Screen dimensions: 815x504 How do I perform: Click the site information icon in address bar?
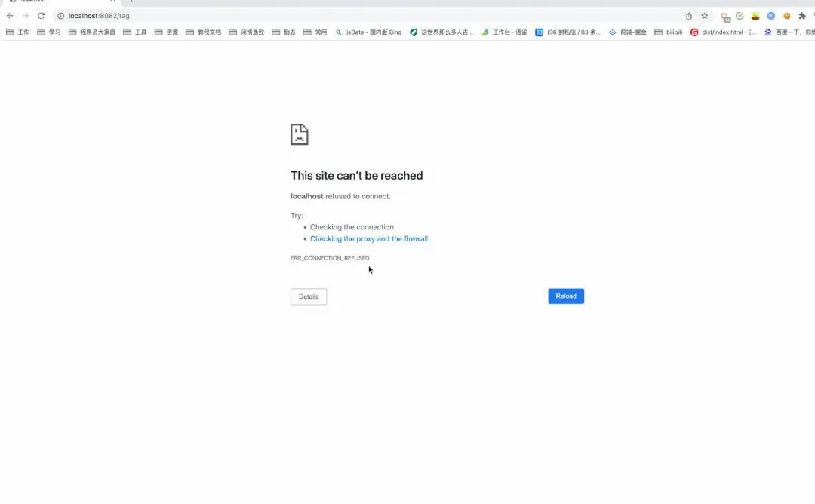(x=61, y=16)
